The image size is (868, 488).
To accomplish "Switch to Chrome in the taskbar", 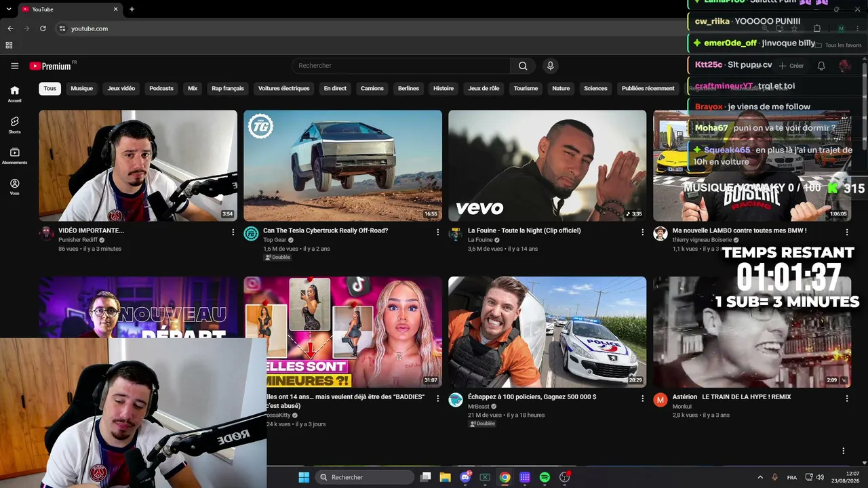I will pos(505,477).
